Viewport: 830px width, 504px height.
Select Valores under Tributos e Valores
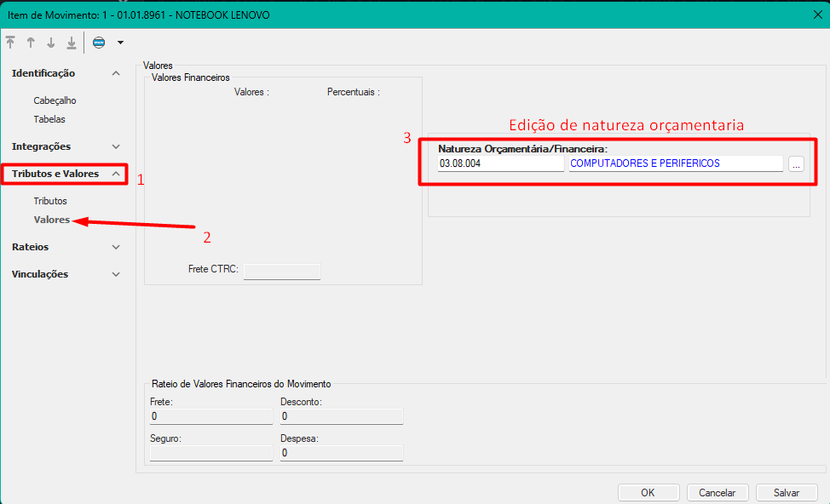tap(51, 220)
